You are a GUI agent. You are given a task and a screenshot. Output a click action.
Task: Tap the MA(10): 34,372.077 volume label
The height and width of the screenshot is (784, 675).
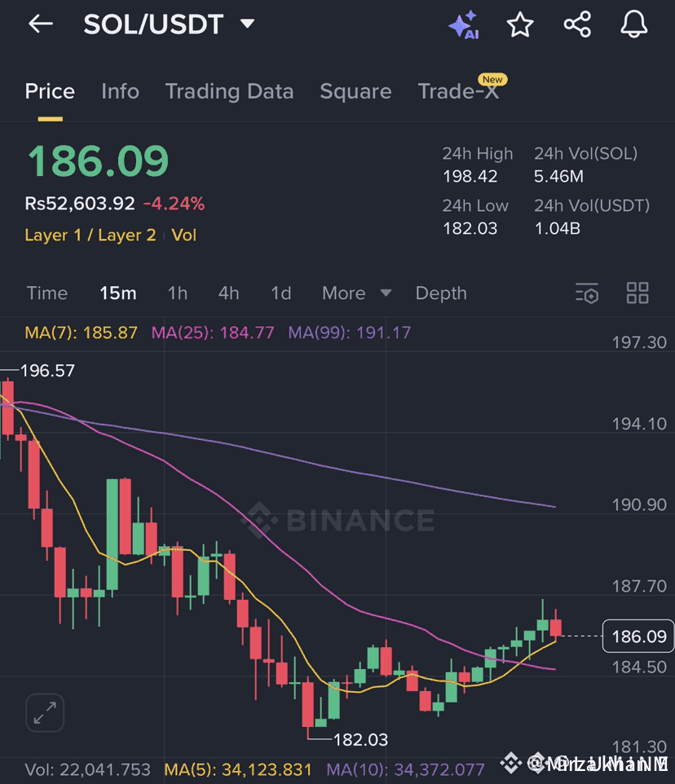(405, 769)
